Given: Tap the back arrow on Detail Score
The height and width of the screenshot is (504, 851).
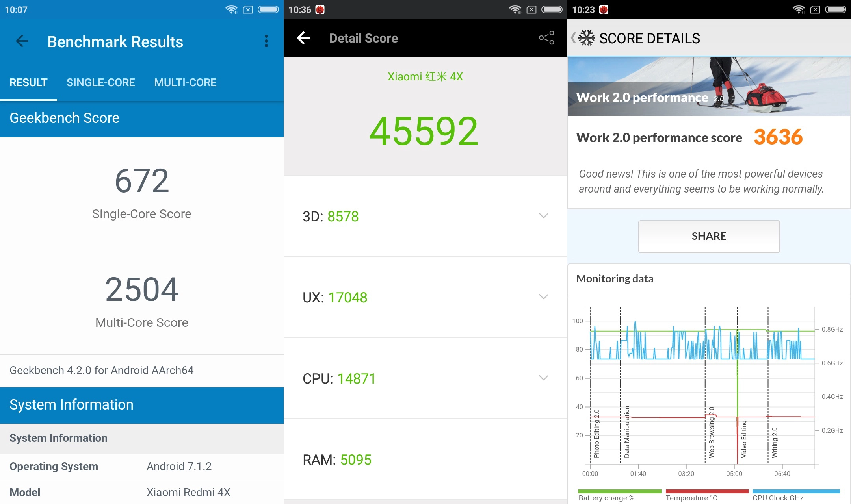Looking at the screenshot, I should click(x=303, y=38).
